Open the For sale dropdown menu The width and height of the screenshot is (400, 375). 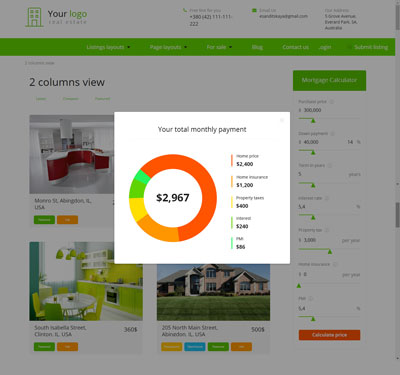click(219, 47)
